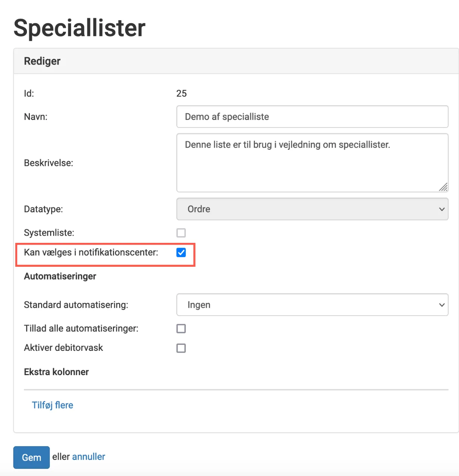The image size is (459, 476).
Task: Click the Datatype dropdown chevron arrow
Action: (441, 209)
